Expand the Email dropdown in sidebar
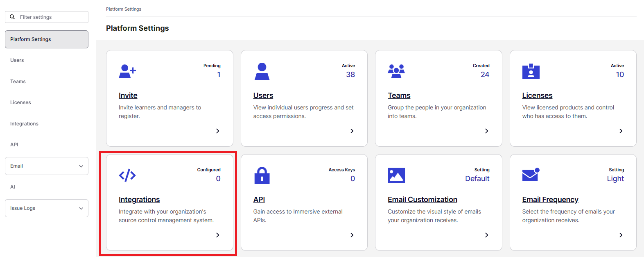This screenshot has width=644, height=257. 47,166
